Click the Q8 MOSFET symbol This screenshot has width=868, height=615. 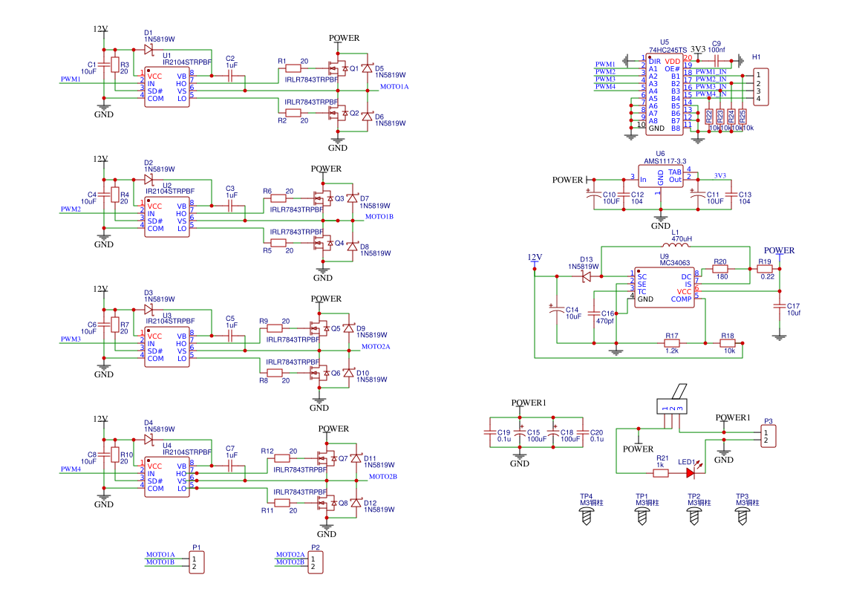(326, 503)
